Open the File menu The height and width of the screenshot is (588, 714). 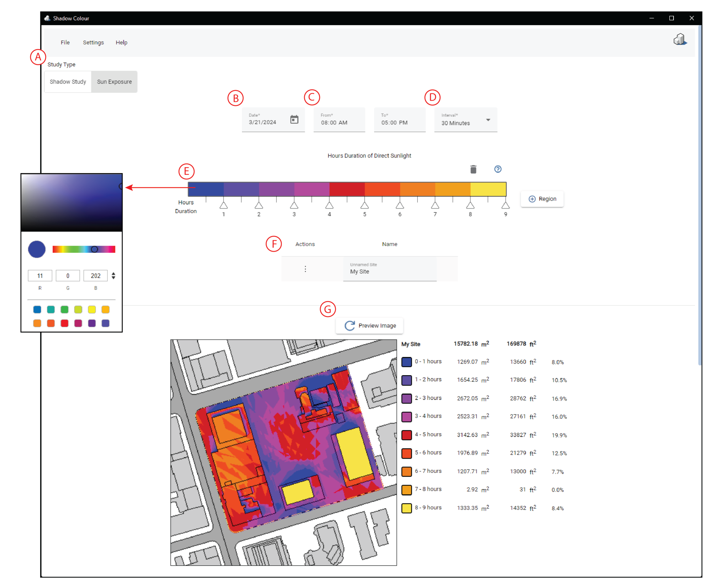tap(65, 42)
